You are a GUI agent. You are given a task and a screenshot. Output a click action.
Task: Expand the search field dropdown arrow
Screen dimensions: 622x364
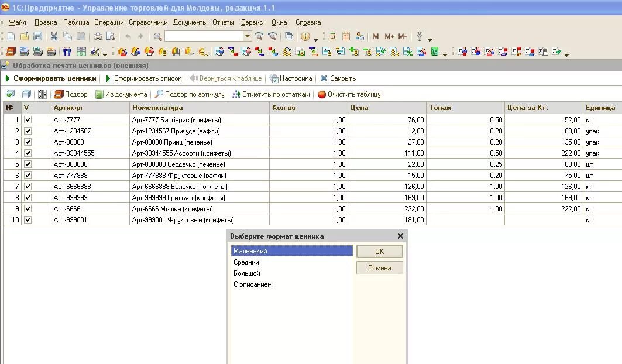pos(247,36)
